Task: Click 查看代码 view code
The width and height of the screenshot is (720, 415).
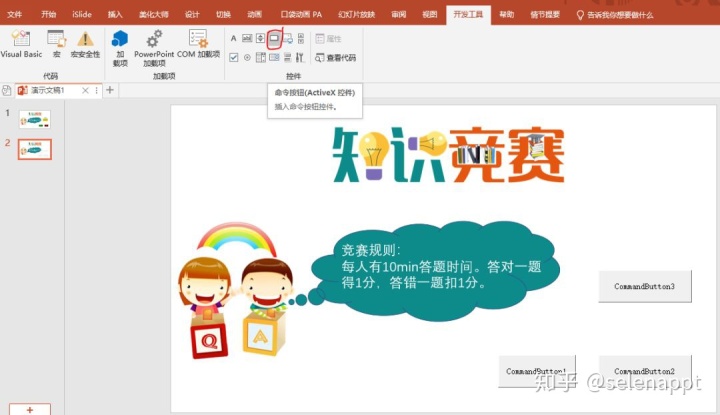Action: [336, 57]
